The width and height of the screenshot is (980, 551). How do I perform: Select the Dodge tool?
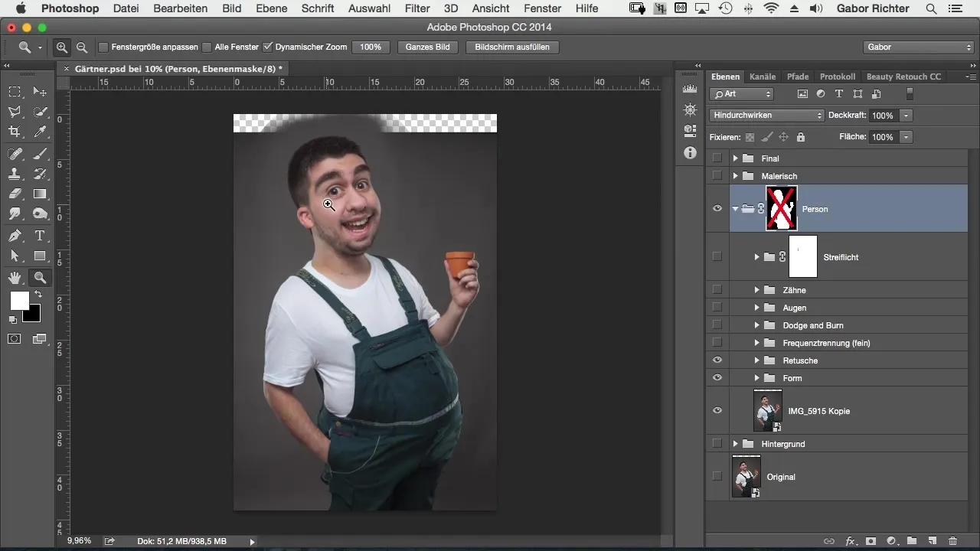41,214
